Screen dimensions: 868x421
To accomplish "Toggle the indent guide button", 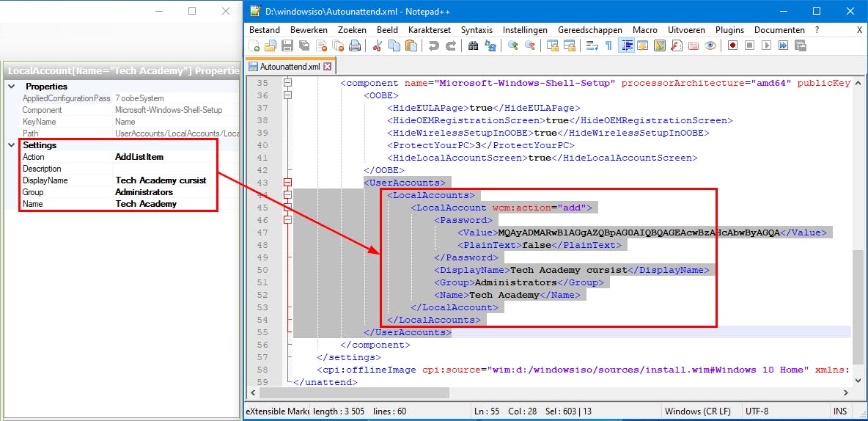I will (627, 46).
